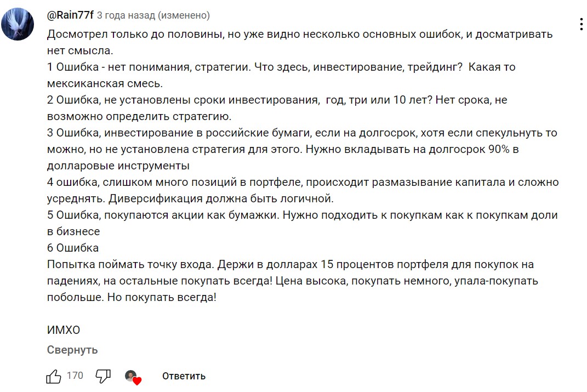The width and height of the screenshot is (587, 392).
Task: Click the "ИМХО" text line
Action: (x=64, y=330)
